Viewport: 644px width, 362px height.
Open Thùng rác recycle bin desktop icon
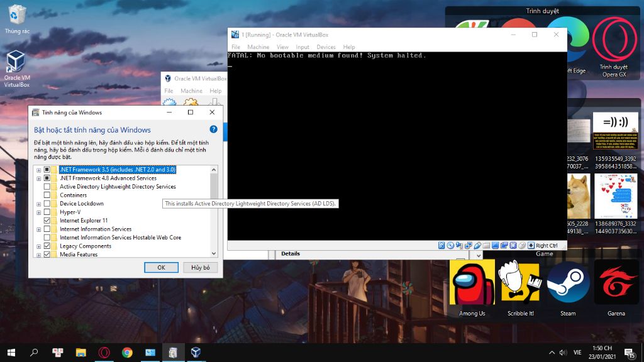point(17,19)
